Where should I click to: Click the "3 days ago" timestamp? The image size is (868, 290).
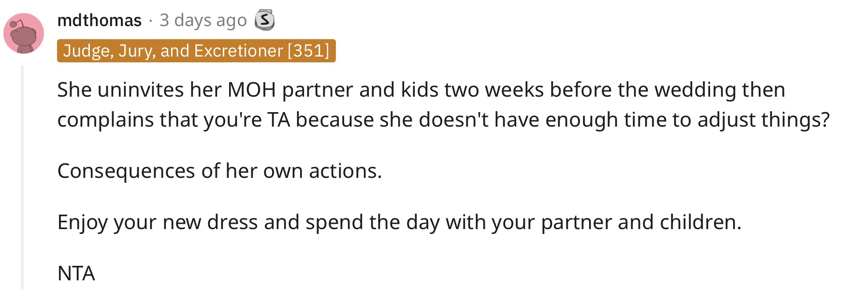pos(203,20)
